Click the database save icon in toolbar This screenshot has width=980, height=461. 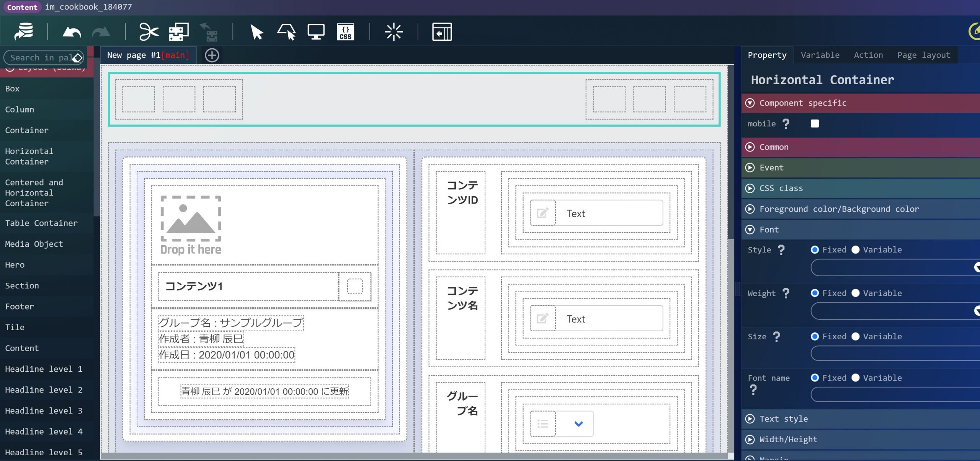24,32
